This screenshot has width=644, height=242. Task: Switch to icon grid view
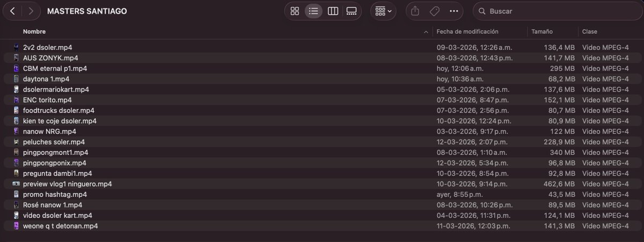(295, 11)
